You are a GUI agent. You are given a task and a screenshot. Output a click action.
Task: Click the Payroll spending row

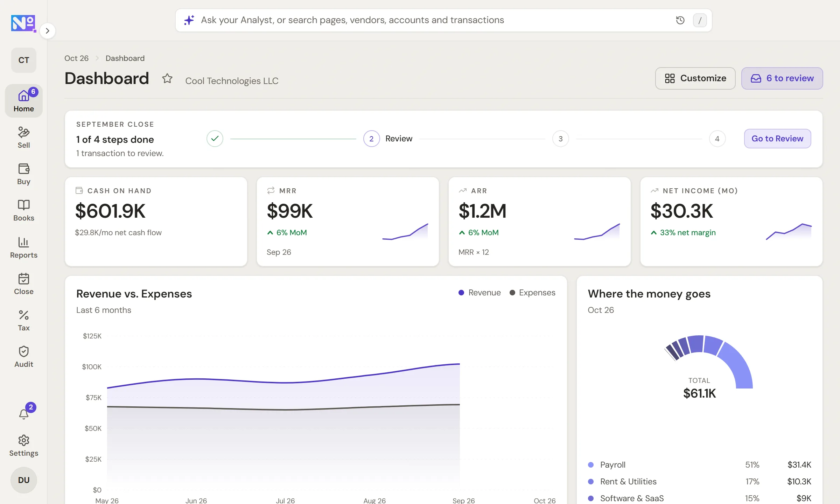(699, 465)
